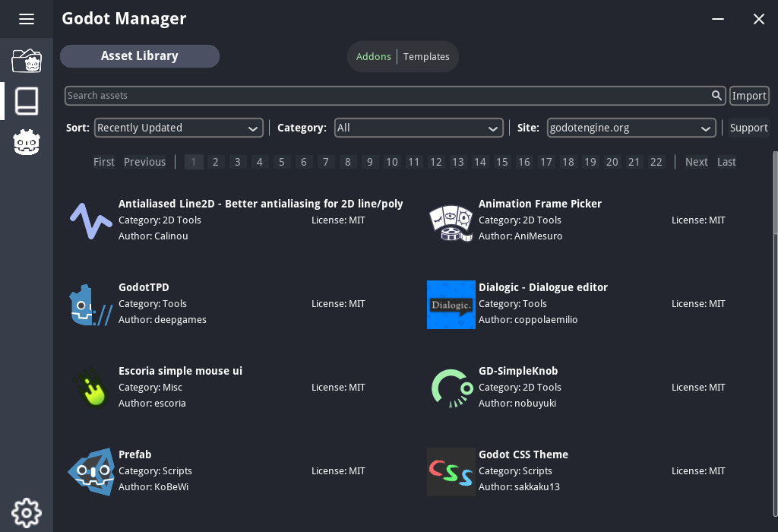Switch to the Templates tab
The image size is (778, 532).
point(426,57)
